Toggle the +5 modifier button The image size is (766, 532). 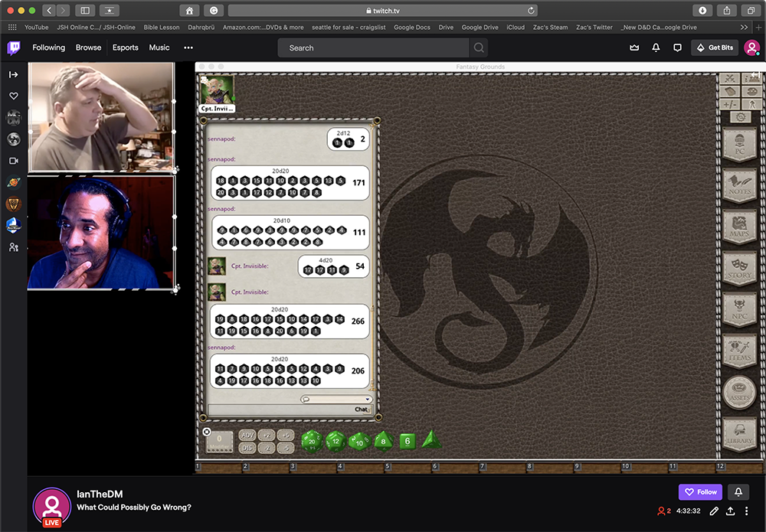tap(286, 435)
